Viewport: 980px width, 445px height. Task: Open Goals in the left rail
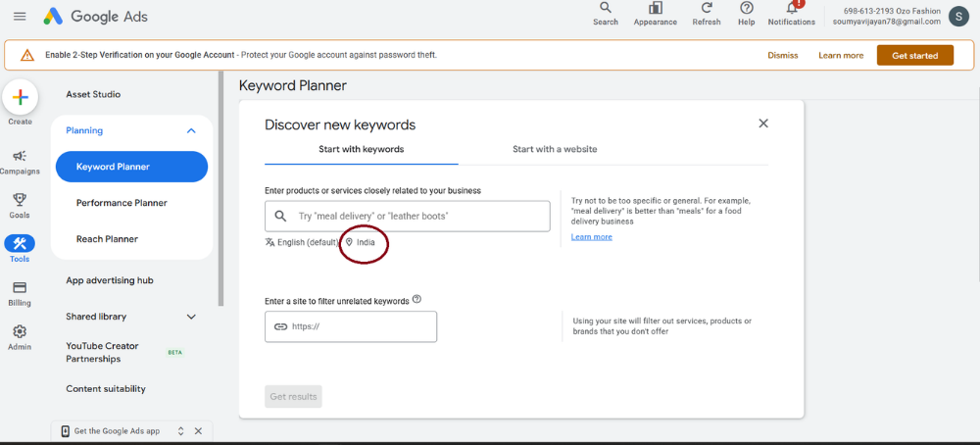click(x=20, y=206)
